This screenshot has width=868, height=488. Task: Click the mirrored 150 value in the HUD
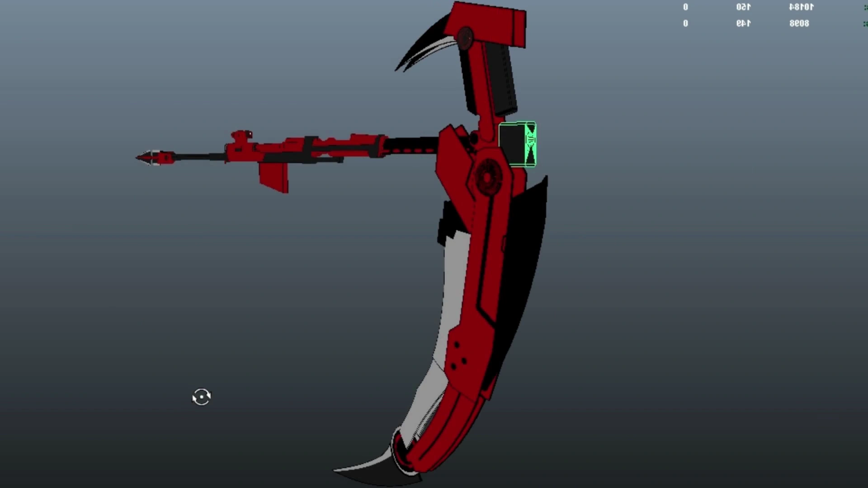tap(743, 7)
